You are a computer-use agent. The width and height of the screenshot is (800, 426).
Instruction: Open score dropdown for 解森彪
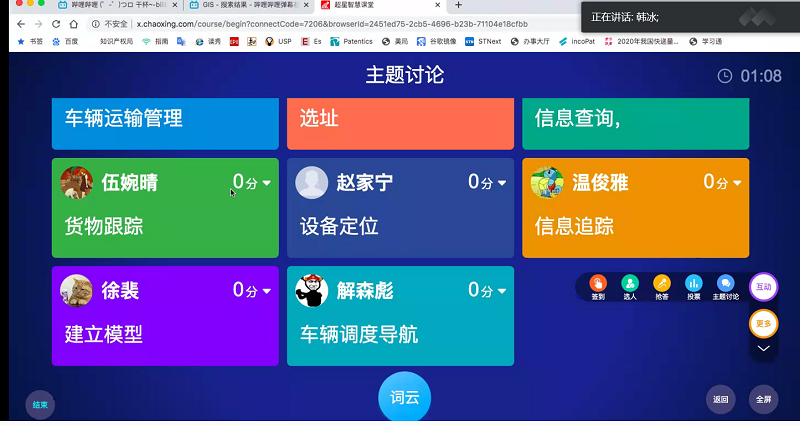tap(502, 291)
